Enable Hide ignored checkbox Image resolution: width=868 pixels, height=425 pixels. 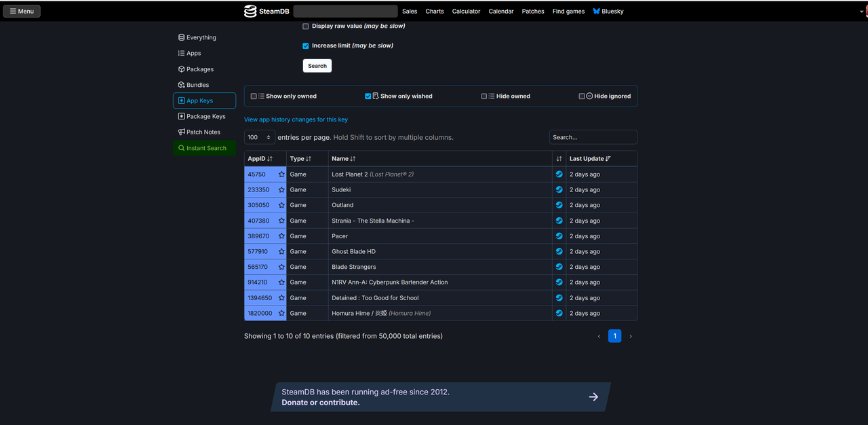pyautogui.click(x=582, y=96)
